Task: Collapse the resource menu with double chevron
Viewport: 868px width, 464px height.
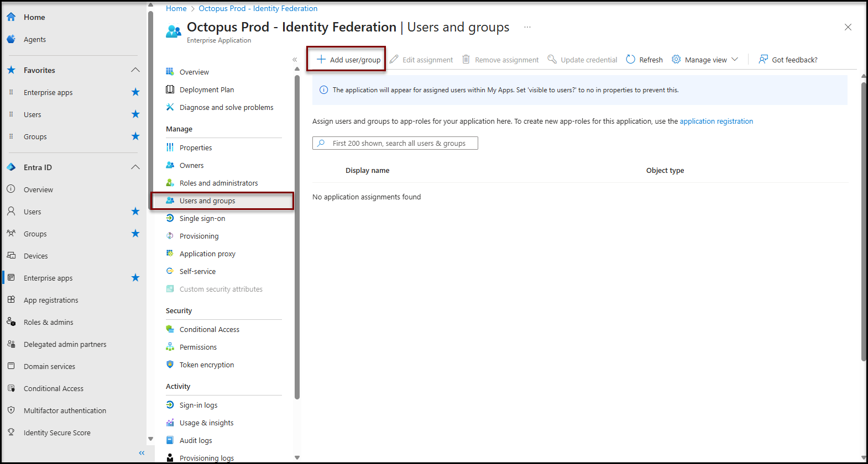Action: click(295, 60)
